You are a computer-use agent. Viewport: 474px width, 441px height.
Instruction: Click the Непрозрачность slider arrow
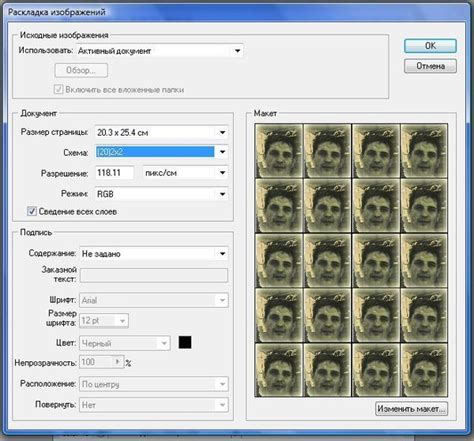tap(117, 362)
